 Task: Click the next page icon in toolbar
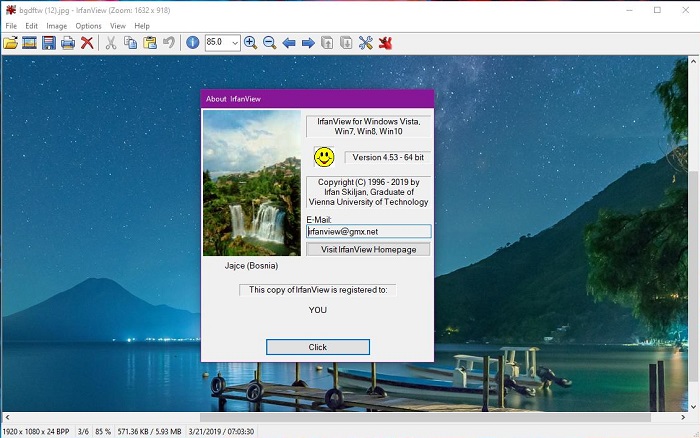[x=346, y=43]
